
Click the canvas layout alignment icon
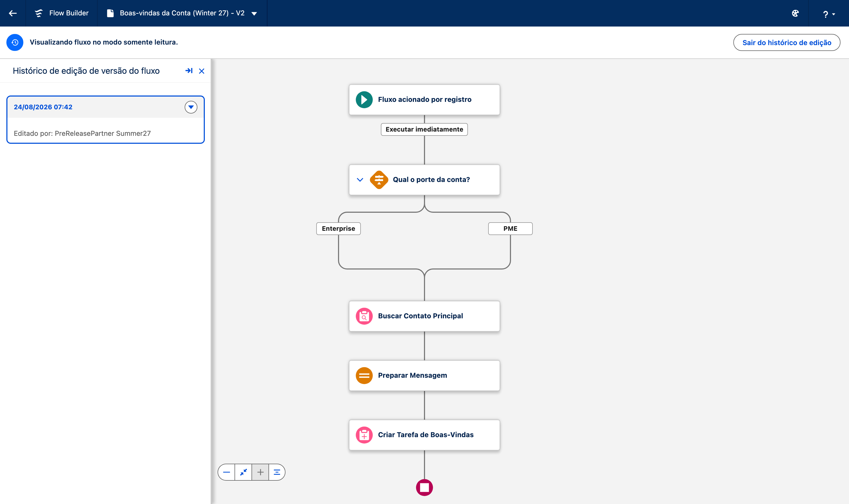pyautogui.click(x=277, y=472)
